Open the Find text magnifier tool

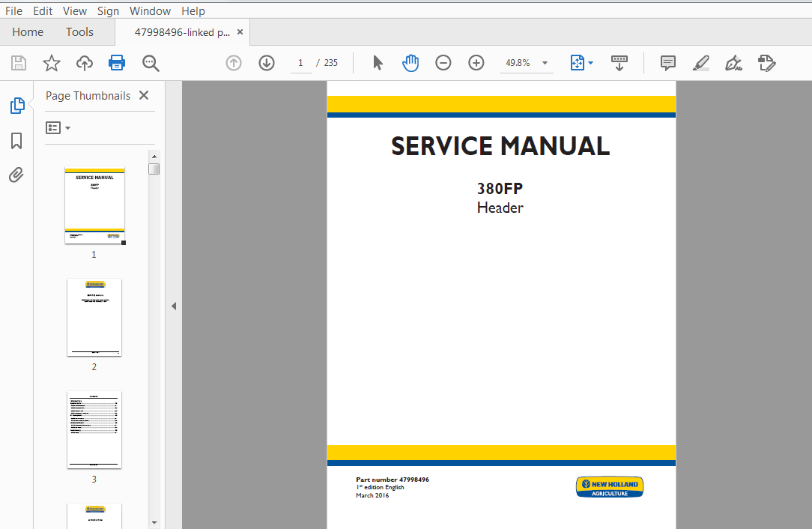pos(151,63)
